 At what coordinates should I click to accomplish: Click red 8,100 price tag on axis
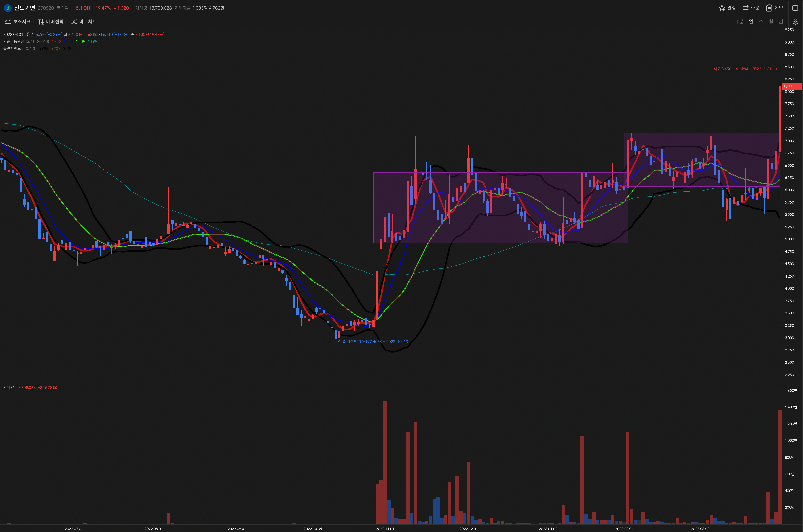point(792,86)
